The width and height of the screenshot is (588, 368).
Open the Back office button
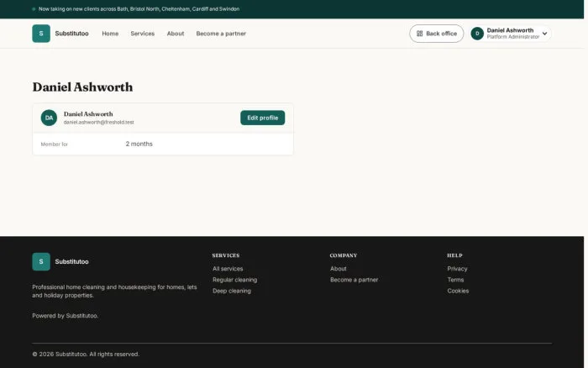click(437, 34)
